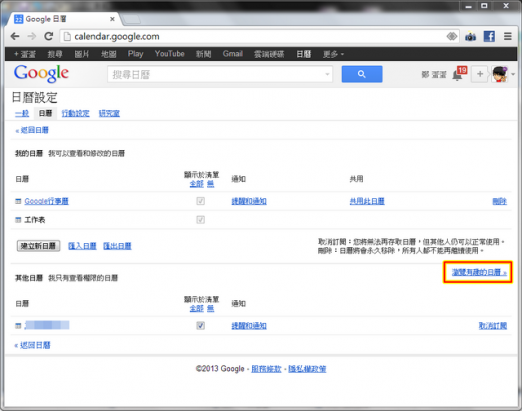This screenshot has width=522, height=411.
Task: Reload the calendar page
Action: click(49, 36)
